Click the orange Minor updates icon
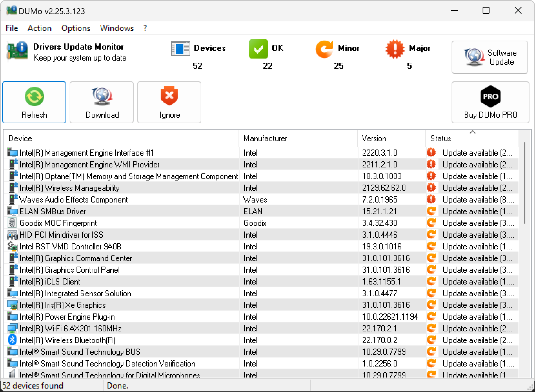 [324, 49]
